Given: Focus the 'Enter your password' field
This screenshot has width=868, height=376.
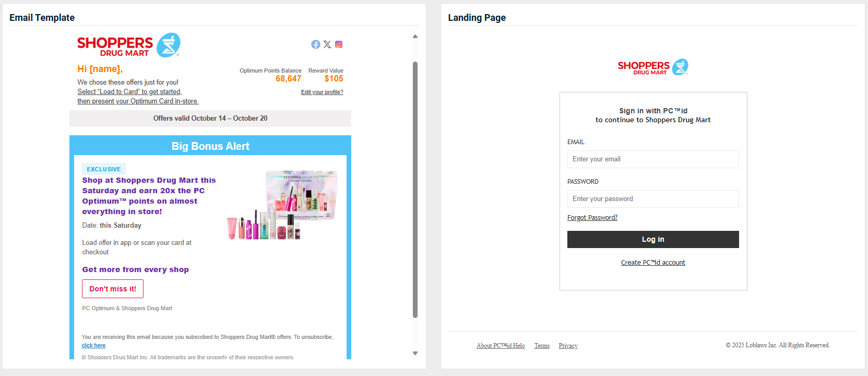Looking at the screenshot, I should [x=653, y=199].
